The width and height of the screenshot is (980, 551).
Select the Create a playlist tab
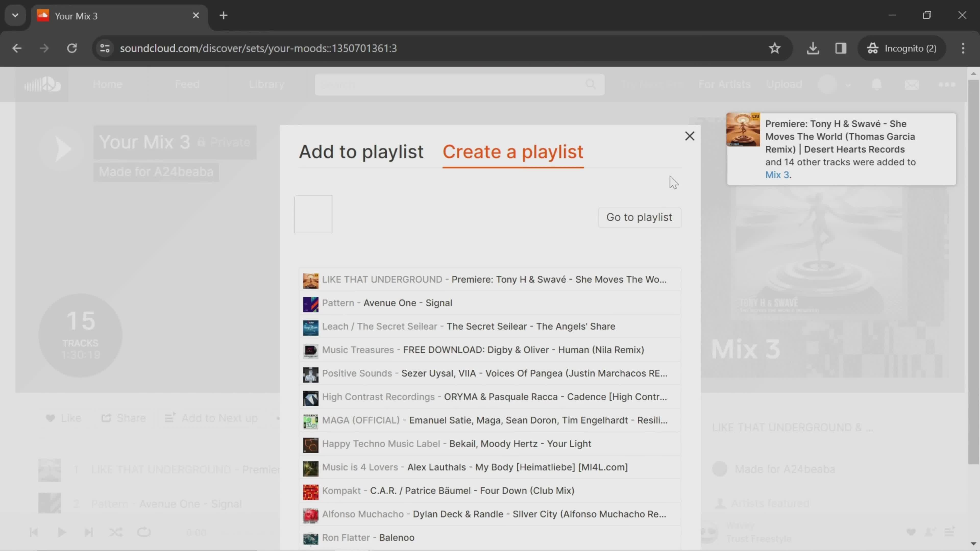(x=512, y=152)
